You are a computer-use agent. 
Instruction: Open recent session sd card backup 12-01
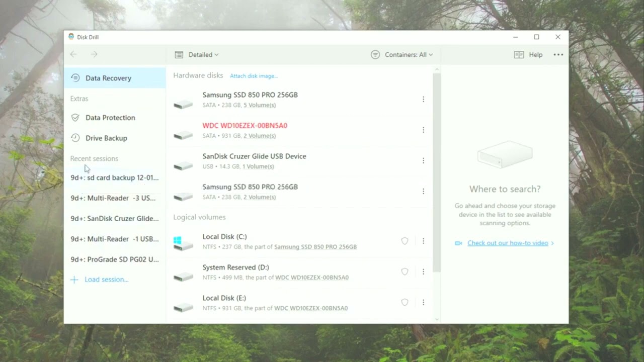pyautogui.click(x=115, y=177)
